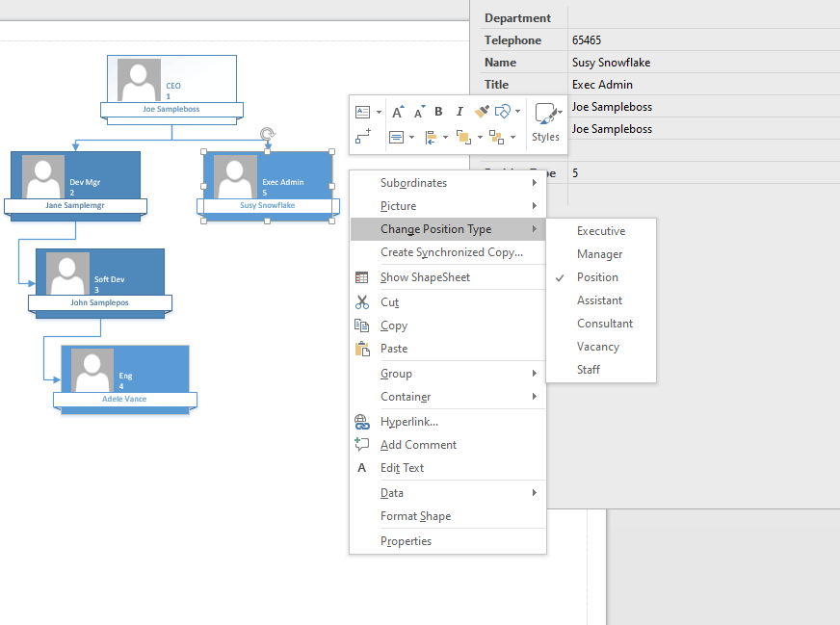Click the Align Text center icon

[397, 138]
